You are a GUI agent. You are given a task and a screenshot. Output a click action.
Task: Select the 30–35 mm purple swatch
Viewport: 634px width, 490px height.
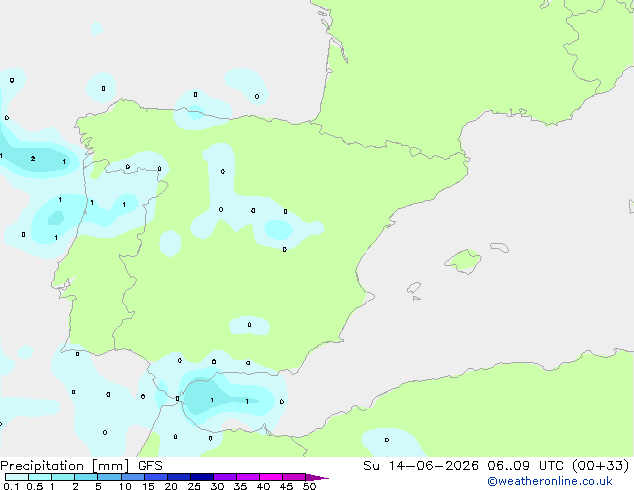click(224, 477)
